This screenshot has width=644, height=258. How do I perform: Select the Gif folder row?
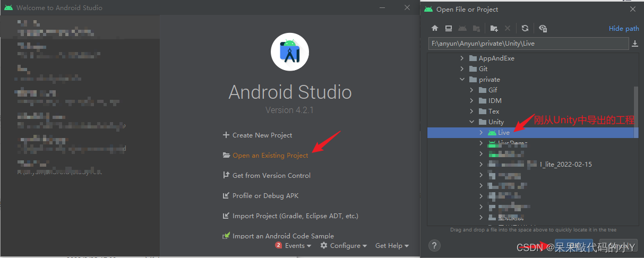tap(530, 90)
